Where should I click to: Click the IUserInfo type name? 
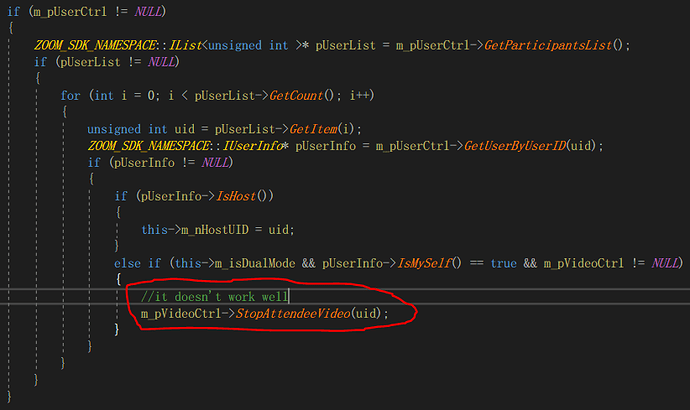click(x=253, y=146)
